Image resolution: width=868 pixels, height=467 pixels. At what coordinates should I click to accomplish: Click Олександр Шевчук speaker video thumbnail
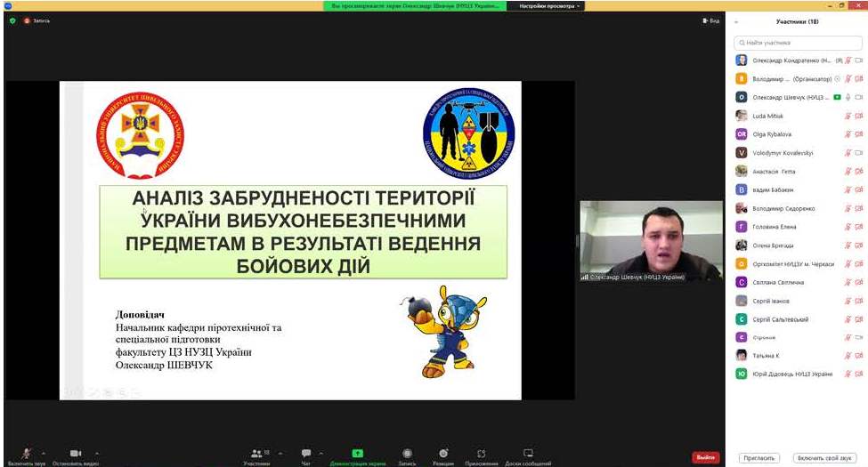point(651,241)
